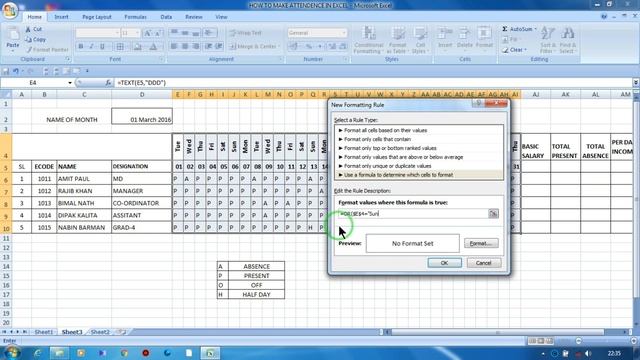Click the Save icon in Quick Access toolbar
The height and width of the screenshot is (360, 640).
[6, 71]
